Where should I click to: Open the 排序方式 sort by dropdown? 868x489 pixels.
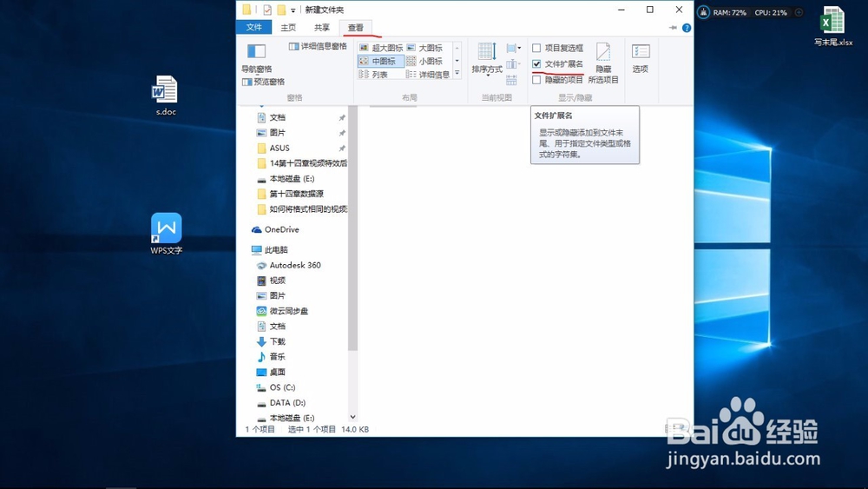point(487,59)
